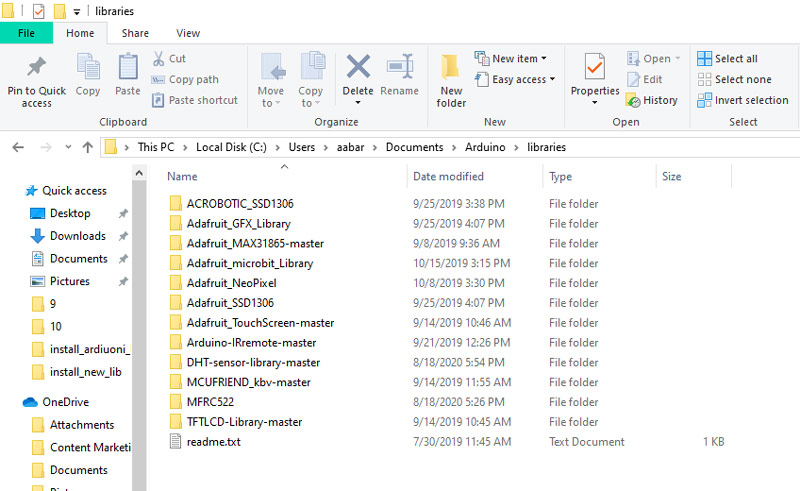The width and height of the screenshot is (800, 491).
Task: Click the red Delete X icon
Action: point(358,66)
